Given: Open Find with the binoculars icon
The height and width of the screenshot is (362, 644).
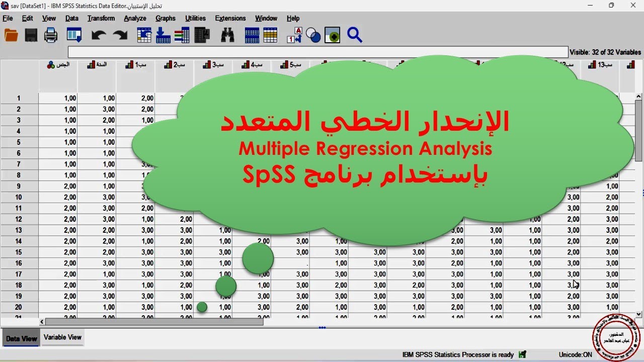Looking at the screenshot, I should click(228, 35).
